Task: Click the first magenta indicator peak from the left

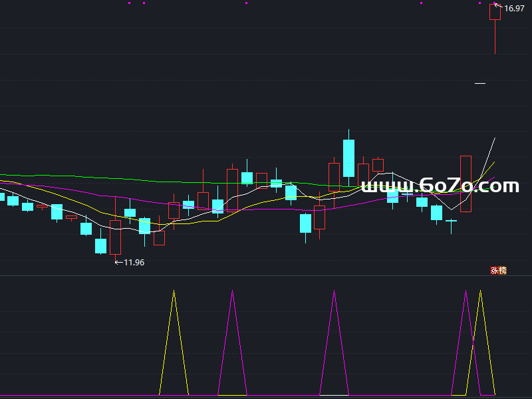Action: pos(232,293)
